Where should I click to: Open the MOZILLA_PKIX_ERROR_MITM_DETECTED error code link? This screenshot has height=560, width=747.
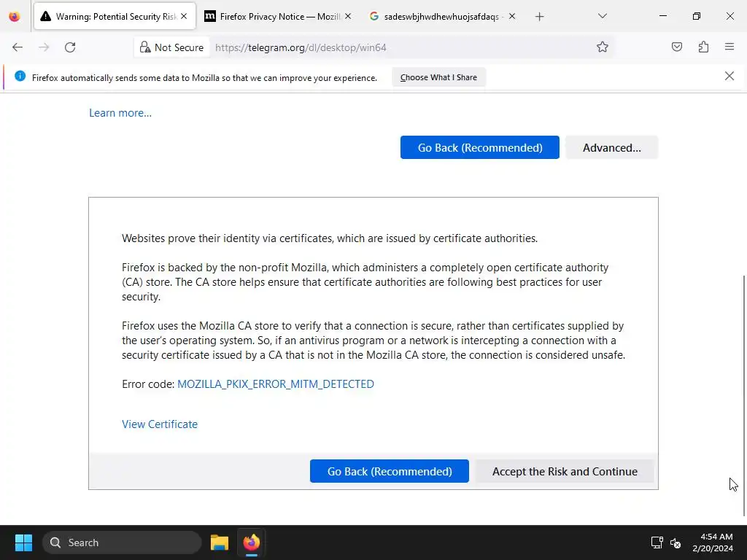click(x=275, y=384)
